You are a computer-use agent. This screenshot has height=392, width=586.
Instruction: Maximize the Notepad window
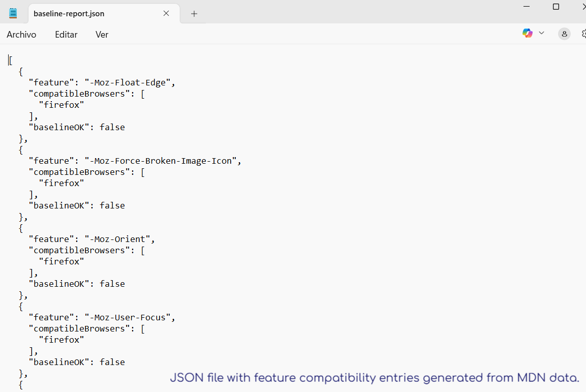coord(556,7)
